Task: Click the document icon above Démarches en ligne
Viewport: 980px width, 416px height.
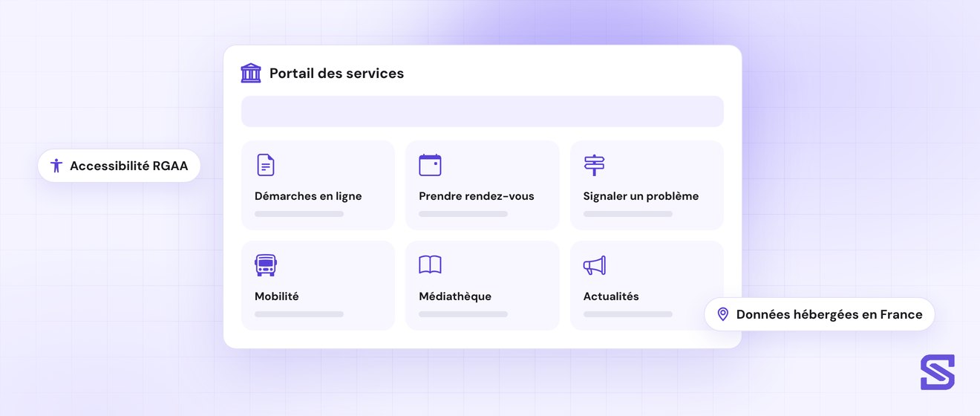Action: (265, 165)
